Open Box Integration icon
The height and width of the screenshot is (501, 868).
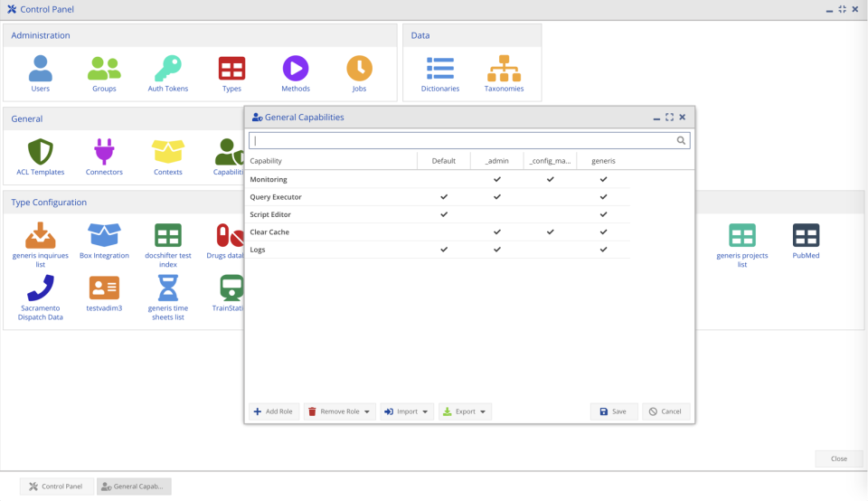pyautogui.click(x=104, y=235)
